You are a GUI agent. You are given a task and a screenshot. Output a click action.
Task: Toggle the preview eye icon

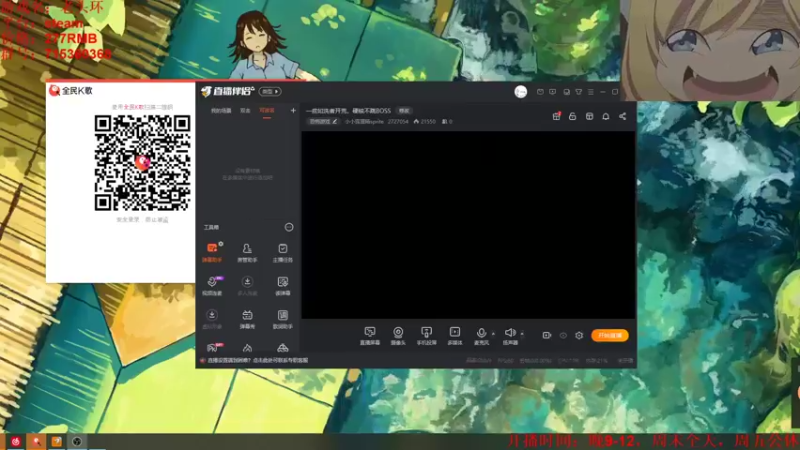563,335
